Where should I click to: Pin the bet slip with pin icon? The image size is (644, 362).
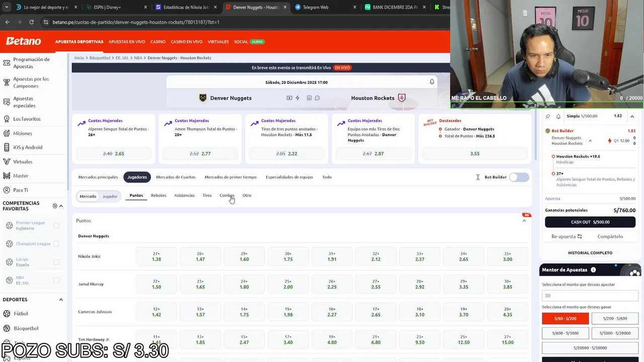pos(548,116)
